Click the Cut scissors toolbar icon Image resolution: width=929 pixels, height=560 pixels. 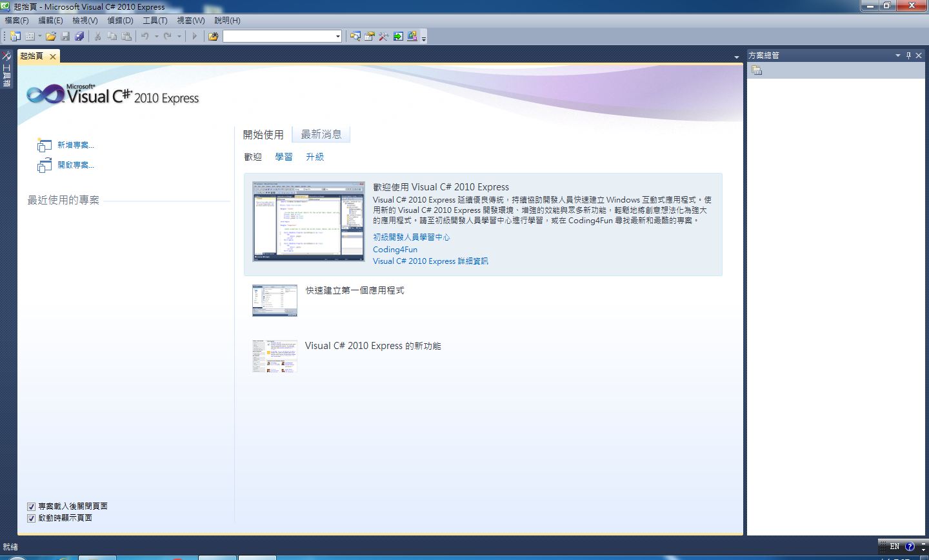click(97, 36)
